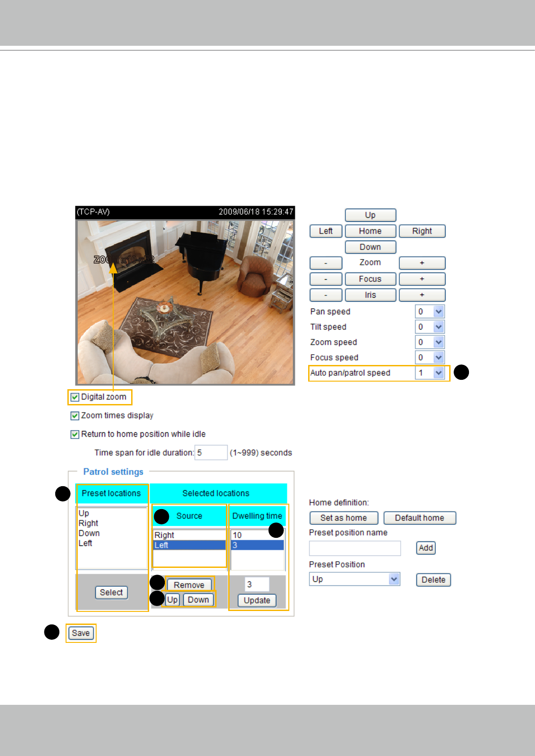
Task: Select Right in the Source list
Action: [x=189, y=535]
